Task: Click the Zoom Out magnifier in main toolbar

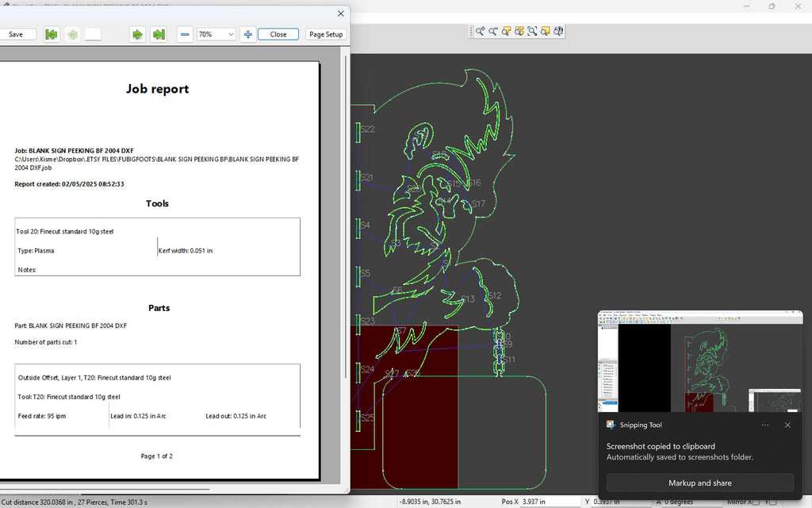Action: [x=493, y=31]
